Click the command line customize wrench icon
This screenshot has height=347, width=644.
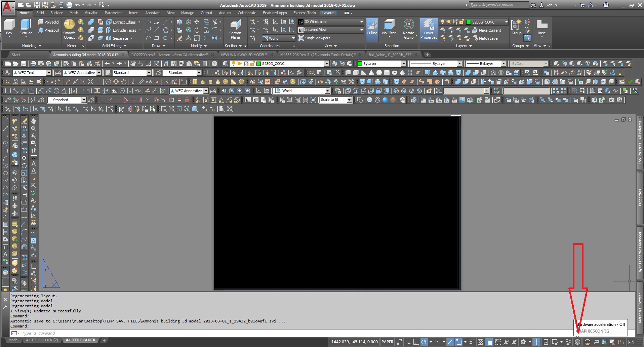[5, 307]
